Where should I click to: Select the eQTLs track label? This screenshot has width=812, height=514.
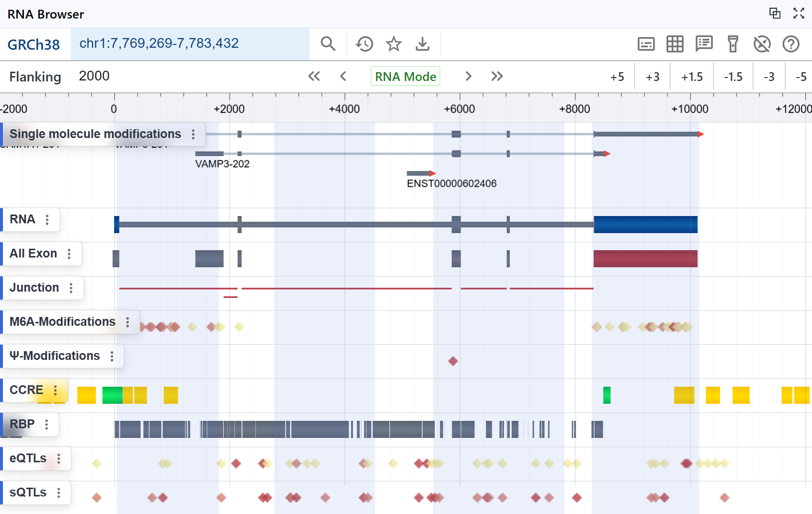pos(28,458)
